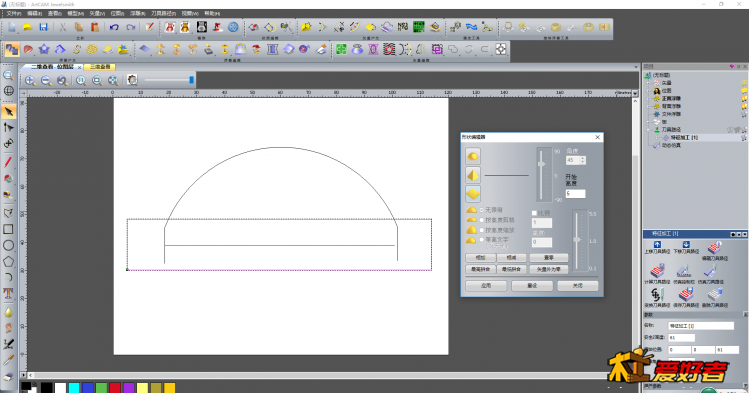The height and width of the screenshot is (393, 749).
Task: Click the 开始高度 input field
Action: [x=576, y=193]
